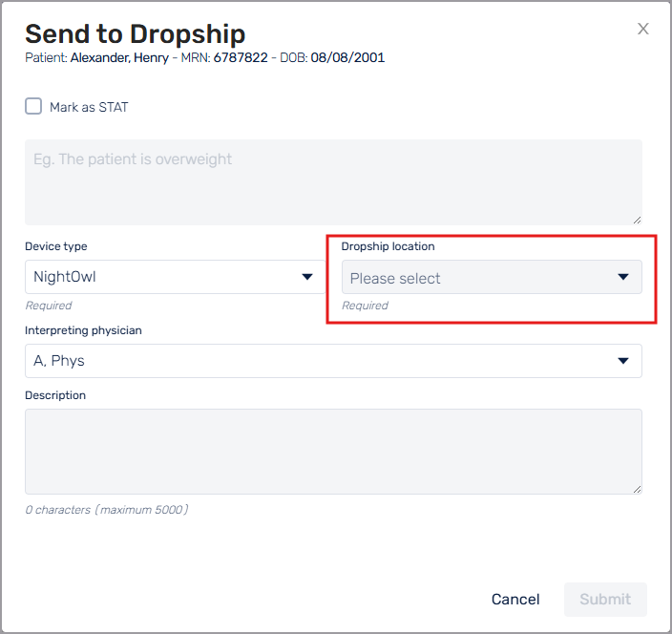Click the Interpreting physician dropdown arrow

pos(623,361)
